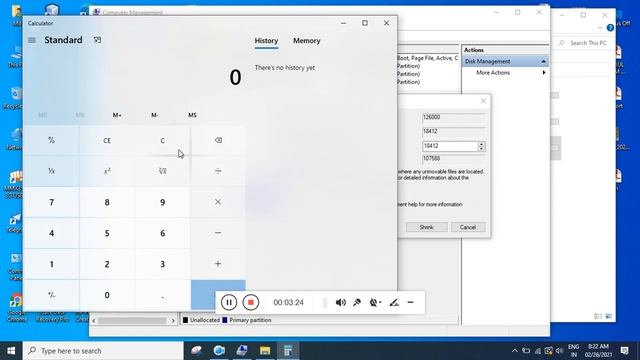This screenshot has width=640, height=360.
Task: Expand More Actions submenu arrow
Action: [x=544, y=73]
